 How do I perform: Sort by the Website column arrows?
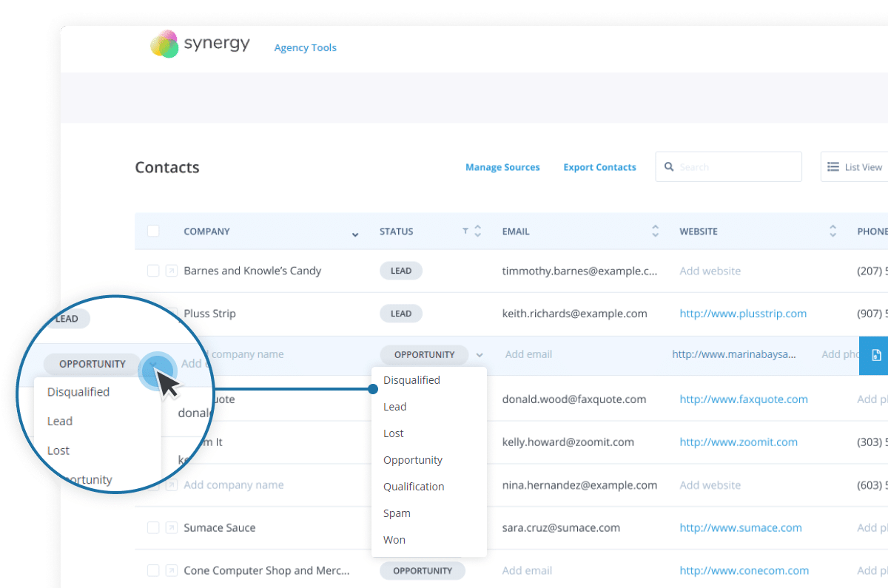click(832, 232)
